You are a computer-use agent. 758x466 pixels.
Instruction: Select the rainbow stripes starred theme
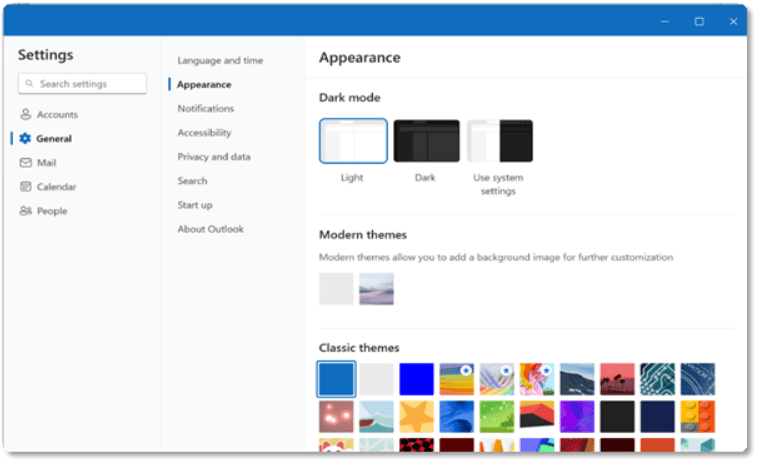click(456, 379)
